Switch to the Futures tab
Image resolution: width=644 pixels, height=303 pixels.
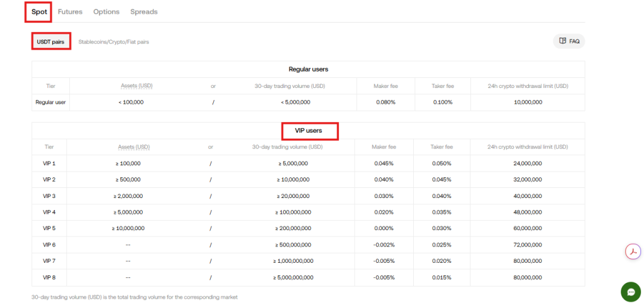point(70,12)
